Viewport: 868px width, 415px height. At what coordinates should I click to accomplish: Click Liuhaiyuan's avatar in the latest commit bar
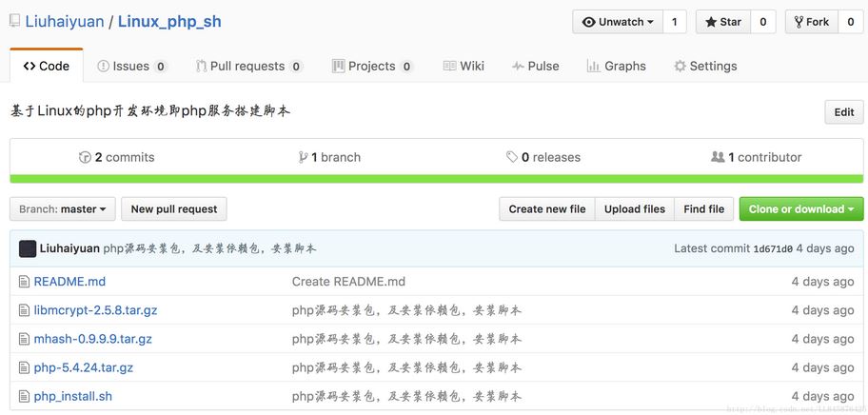28,248
